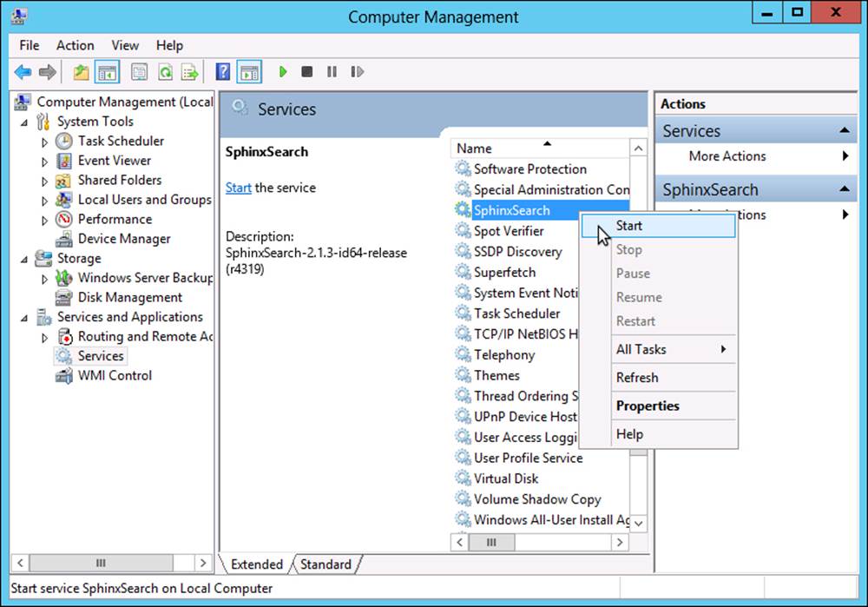The height and width of the screenshot is (607, 868).
Task: Toggle Show/Hide Console Tree toolbar icon
Action: 107,72
